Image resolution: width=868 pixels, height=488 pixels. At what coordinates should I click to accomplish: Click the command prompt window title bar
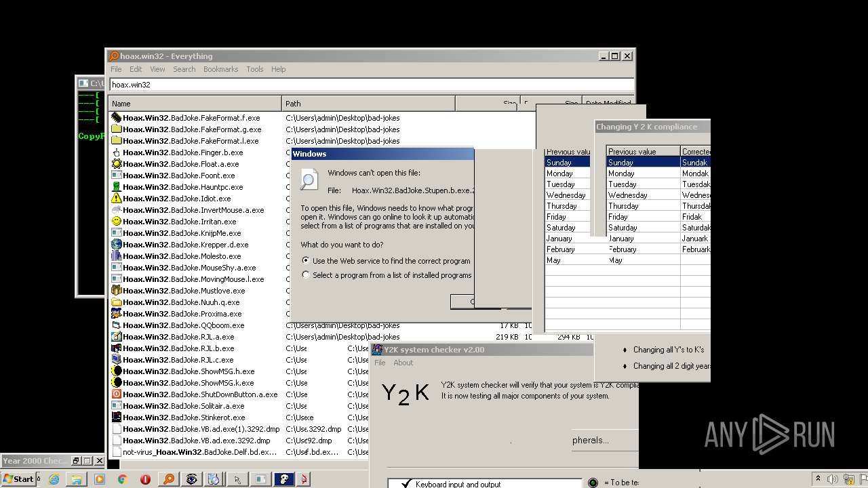coord(90,83)
